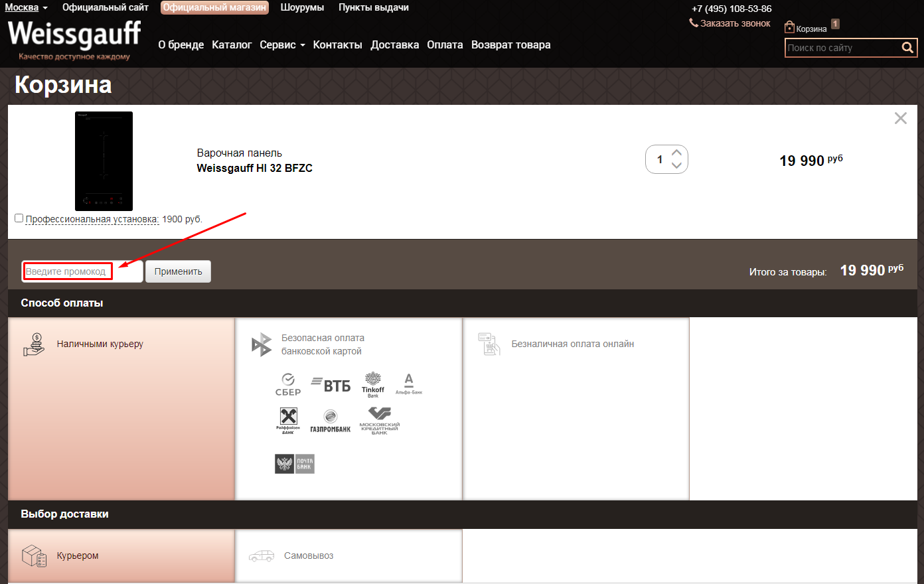
Task: Open Контакты menu item
Action: tap(338, 45)
